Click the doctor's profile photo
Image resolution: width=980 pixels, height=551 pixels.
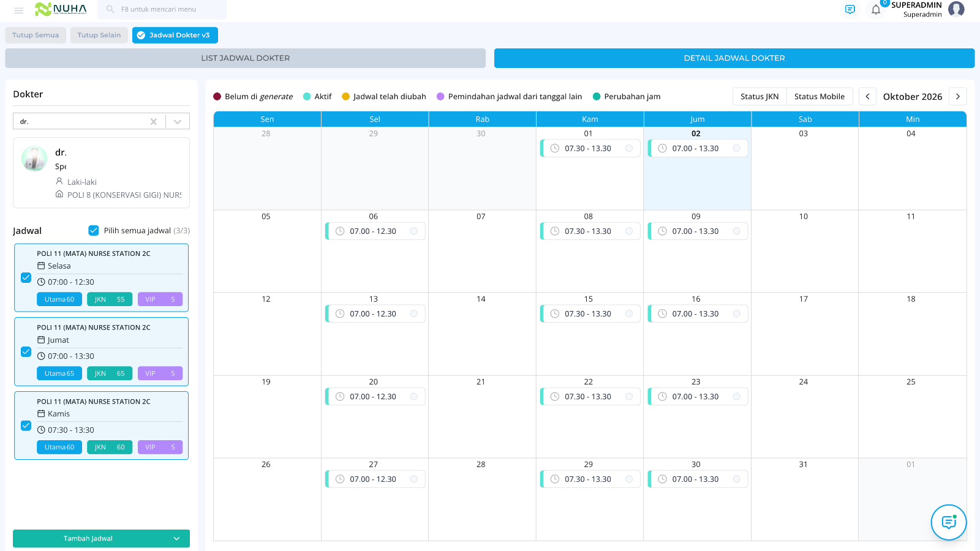pos(34,159)
